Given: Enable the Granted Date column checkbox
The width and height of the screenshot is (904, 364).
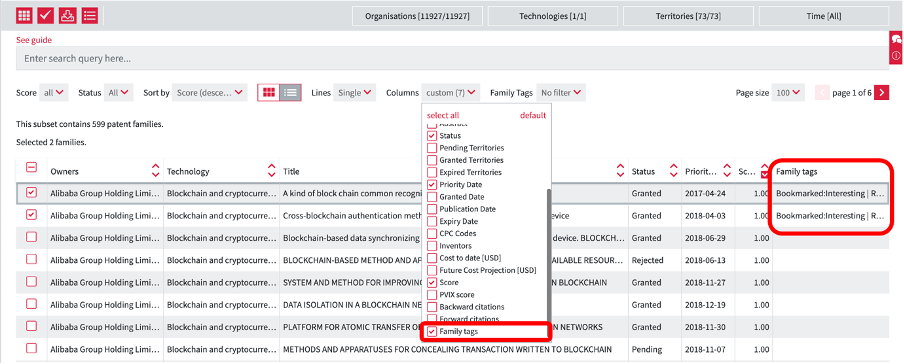Looking at the screenshot, I should point(432,197).
